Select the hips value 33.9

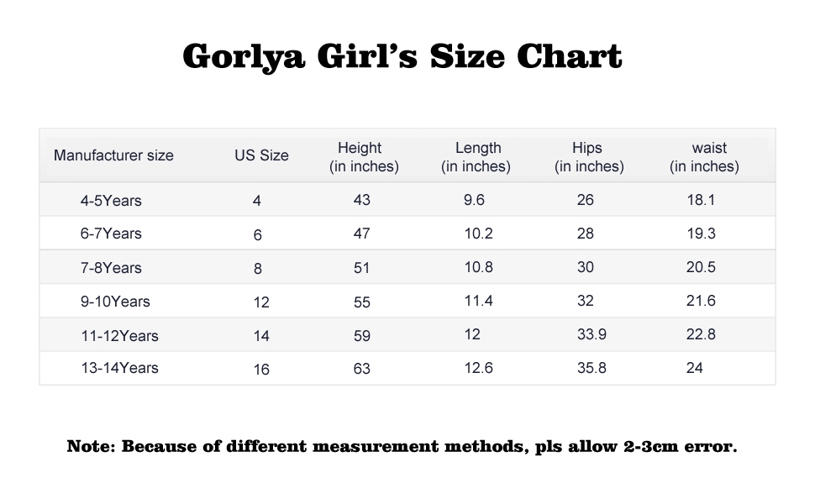(592, 334)
